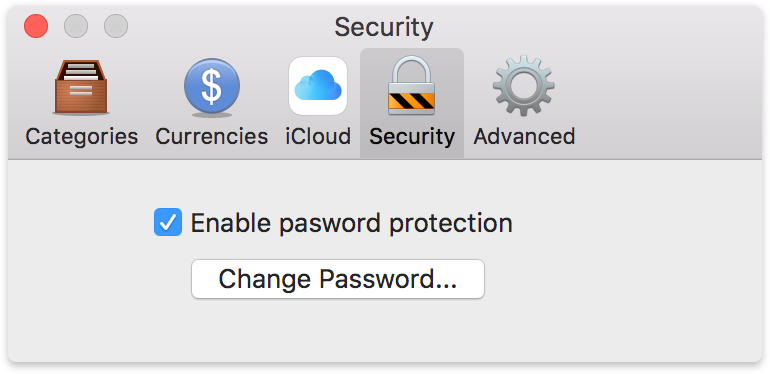Choose the Advanced text label
This screenshot has width=770, height=374.
[524, 136]
